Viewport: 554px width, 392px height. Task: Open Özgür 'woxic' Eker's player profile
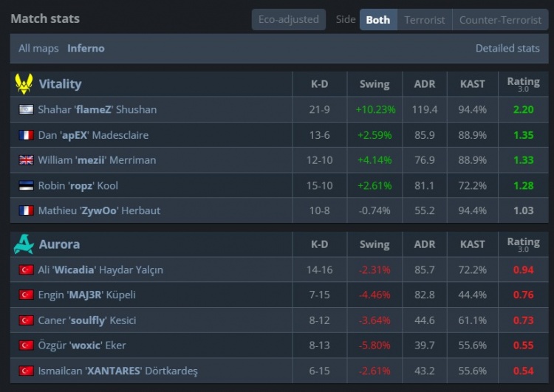click(x=82, y=345)
